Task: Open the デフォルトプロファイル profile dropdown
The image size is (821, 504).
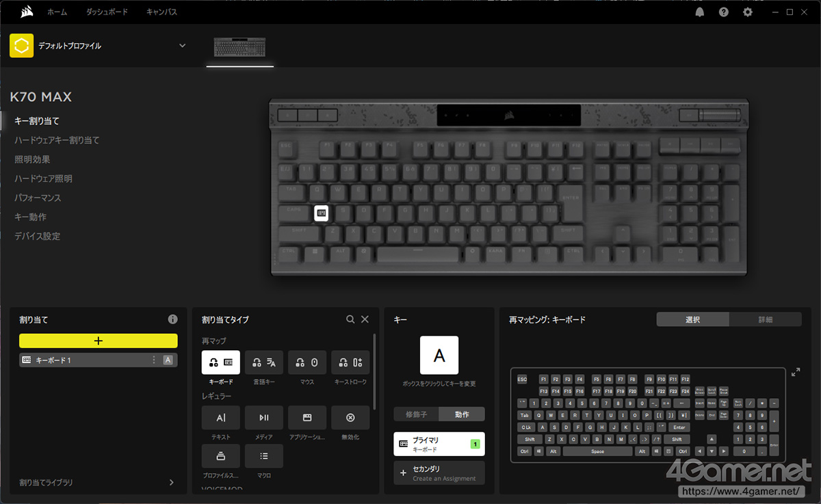Action: [x=182, y=46]
